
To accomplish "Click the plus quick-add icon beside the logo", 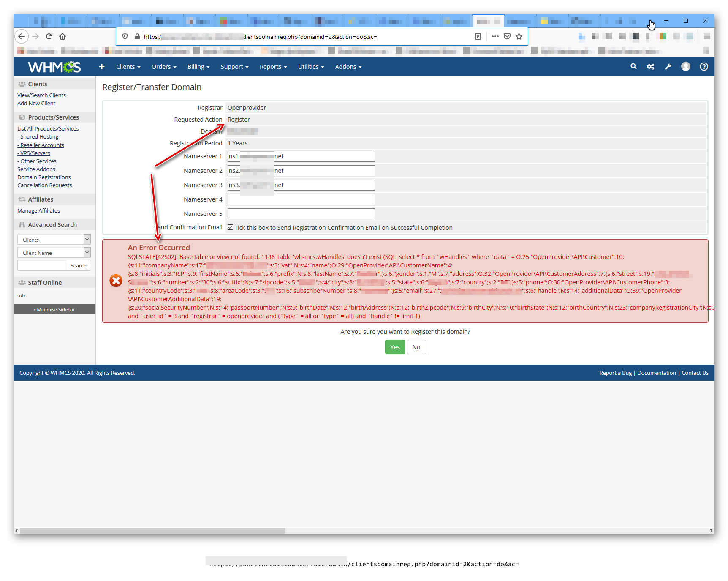I will pyautogui.click(x=101, y=67).
